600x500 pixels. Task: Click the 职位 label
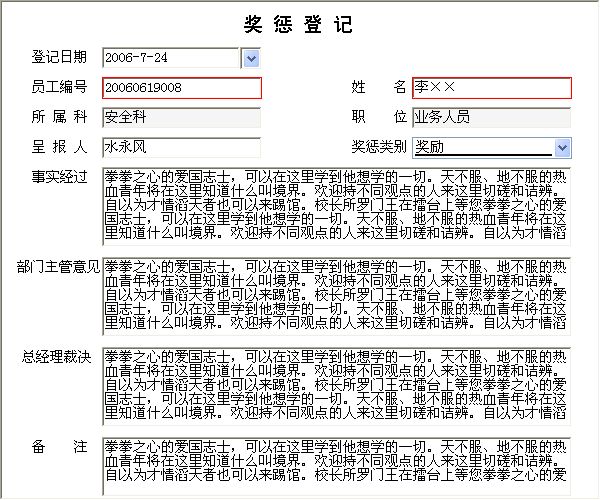pos(379,117)
